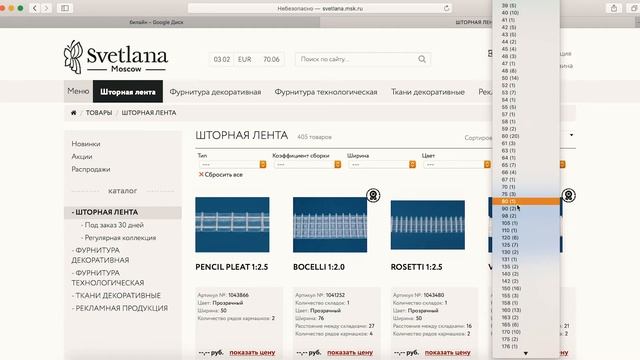This screenshot has height=360, width=640.
Task: Select option 80 (1) in the list
Action: click(x=527, y=201)
